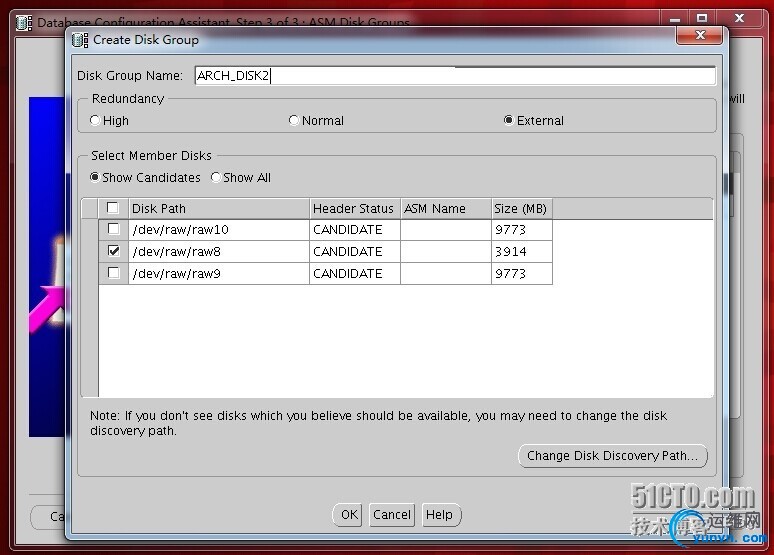Click the Cancel button in Create Disk Group
The width and height of the screenshot is (774, 555).
coord(391,515)
